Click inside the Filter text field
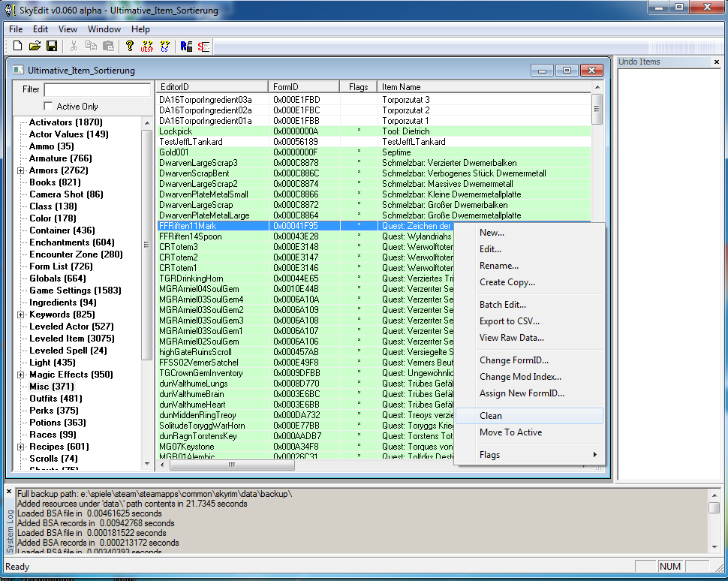This screenshot has width=728, height=581. (97, 89)
